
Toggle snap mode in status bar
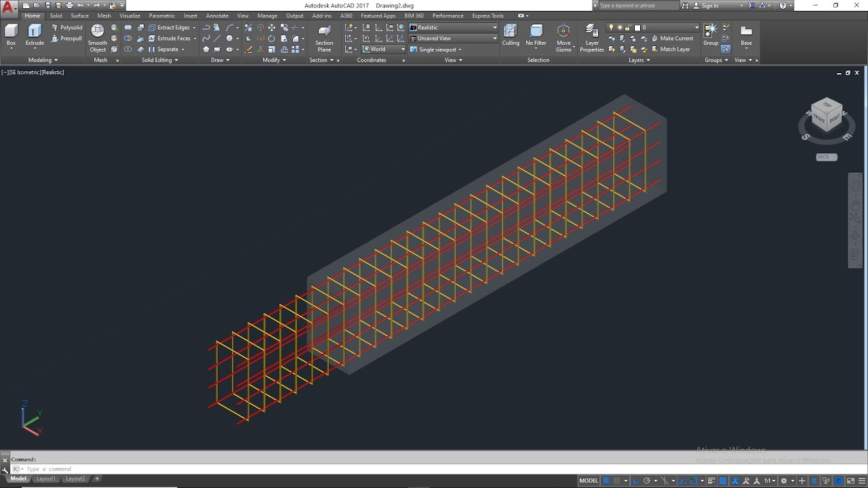616,481
